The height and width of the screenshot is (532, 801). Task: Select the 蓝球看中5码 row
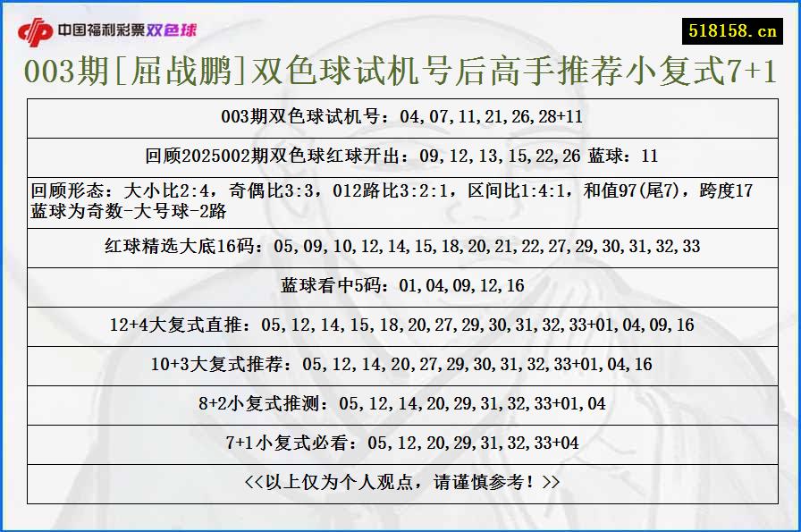pyautogui.click(x=400, y=286)
